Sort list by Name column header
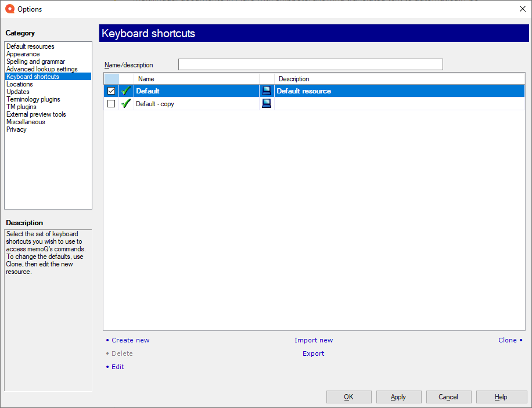This screenshot has height=408, width=532. click(196, 79)
